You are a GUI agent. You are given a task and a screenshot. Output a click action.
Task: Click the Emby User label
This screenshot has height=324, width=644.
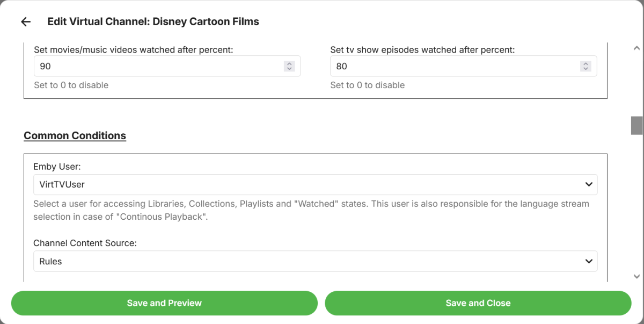[x=57, y=167]
